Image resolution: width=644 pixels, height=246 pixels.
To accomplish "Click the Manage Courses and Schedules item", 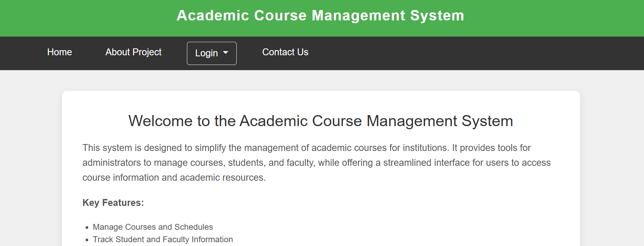I will coord(153,227).
